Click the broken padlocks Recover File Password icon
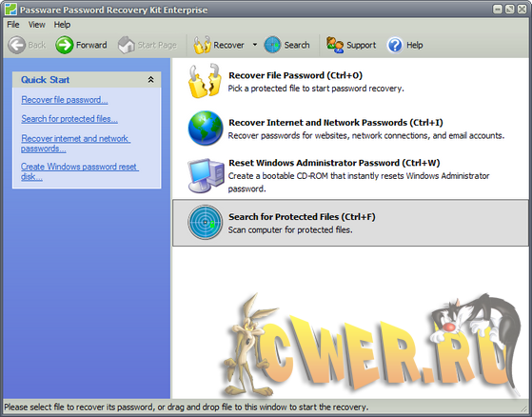This screenshot has height=417, width=532. click(x=205, y=81)
